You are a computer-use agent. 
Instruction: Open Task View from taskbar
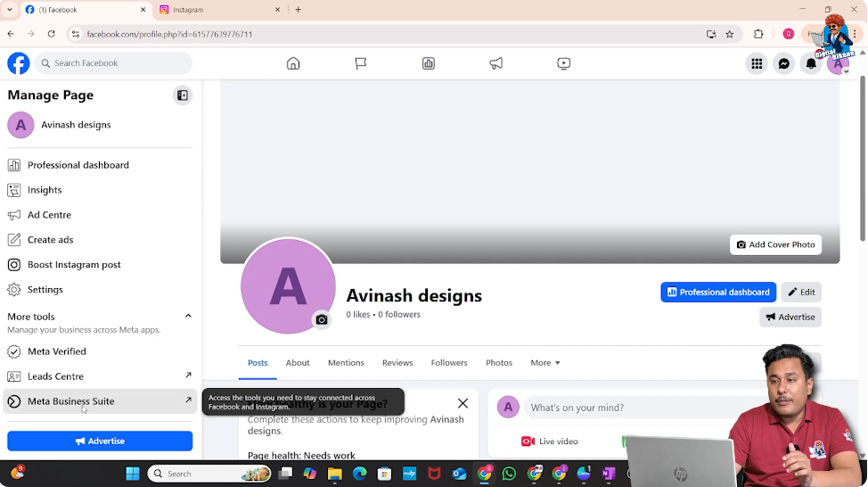click(285, 474)
